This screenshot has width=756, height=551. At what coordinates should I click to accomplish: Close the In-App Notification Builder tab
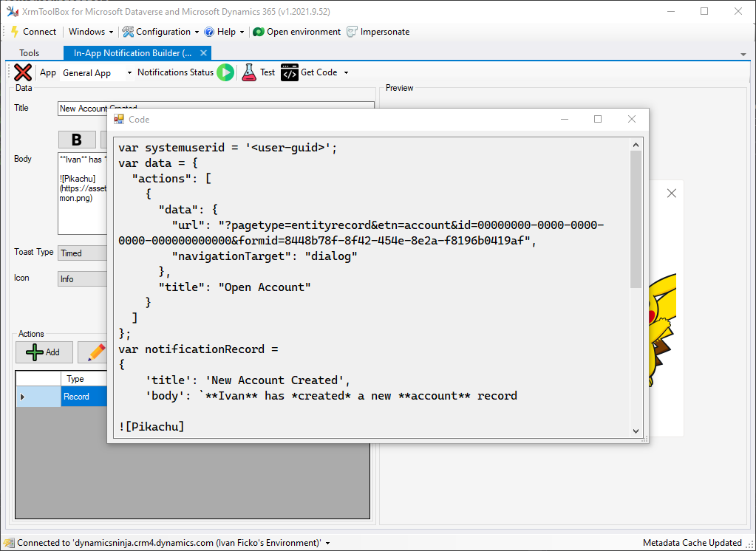point(203,53)
